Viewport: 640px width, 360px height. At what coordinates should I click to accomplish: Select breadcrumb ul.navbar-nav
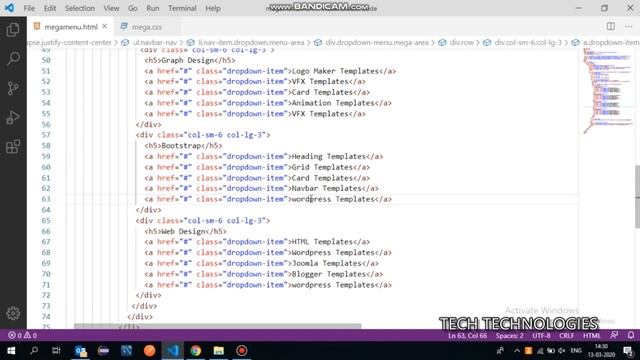(155, 42)
